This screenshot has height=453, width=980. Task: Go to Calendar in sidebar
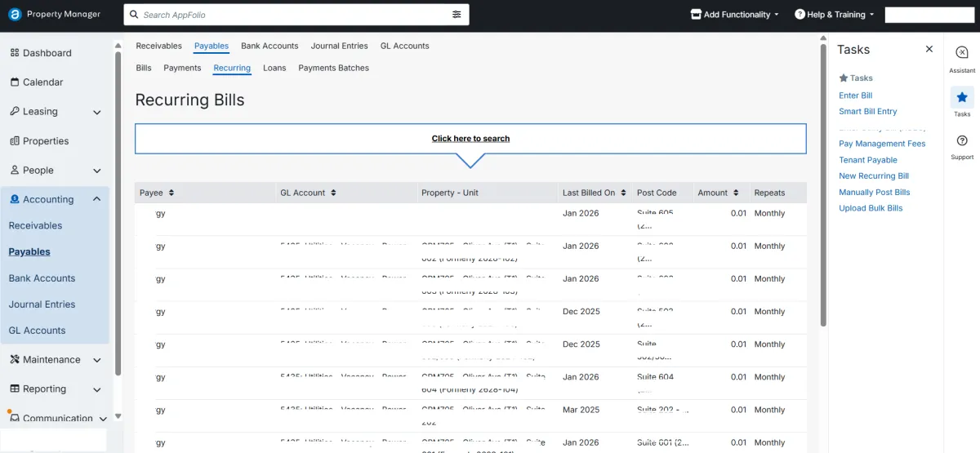(42, 82)
